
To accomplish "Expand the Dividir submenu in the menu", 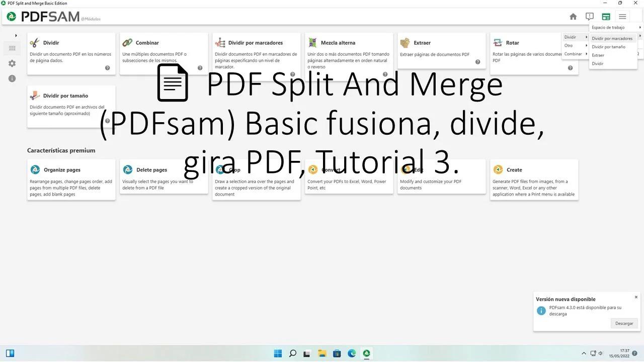I will pos(570,37).
